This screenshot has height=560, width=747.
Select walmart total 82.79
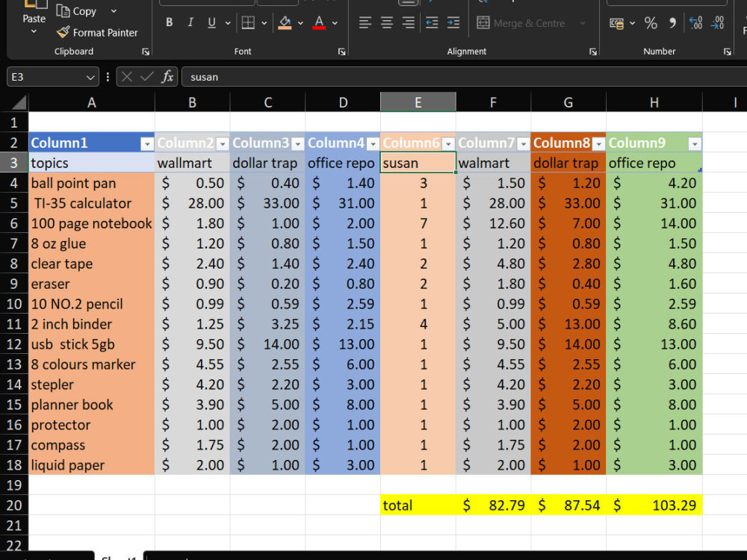click(493, 505)
